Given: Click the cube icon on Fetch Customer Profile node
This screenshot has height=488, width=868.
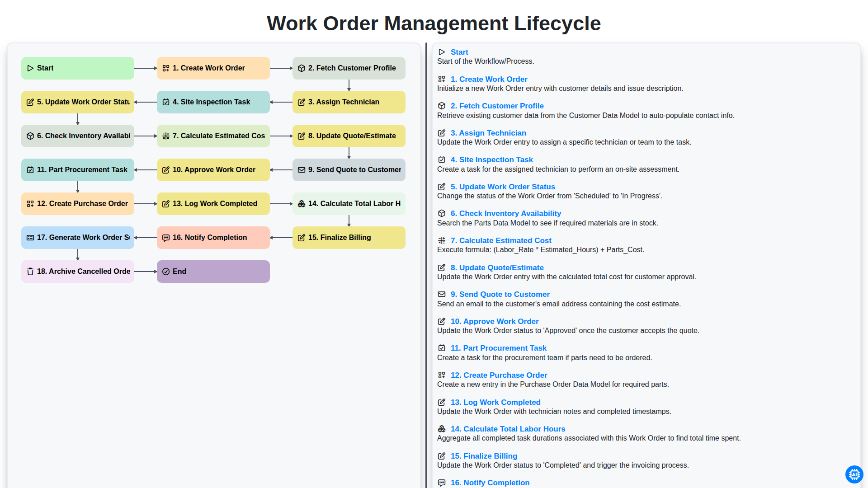Looking at the screenshot, I should click(x=302, y=68).
